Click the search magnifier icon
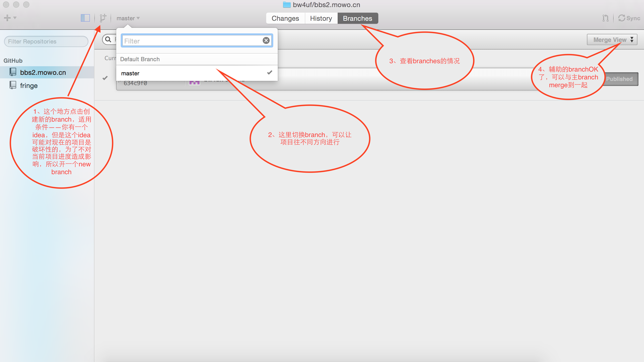Screen dimensions: 644x362 pyautogui.click(x=108, y=40)
